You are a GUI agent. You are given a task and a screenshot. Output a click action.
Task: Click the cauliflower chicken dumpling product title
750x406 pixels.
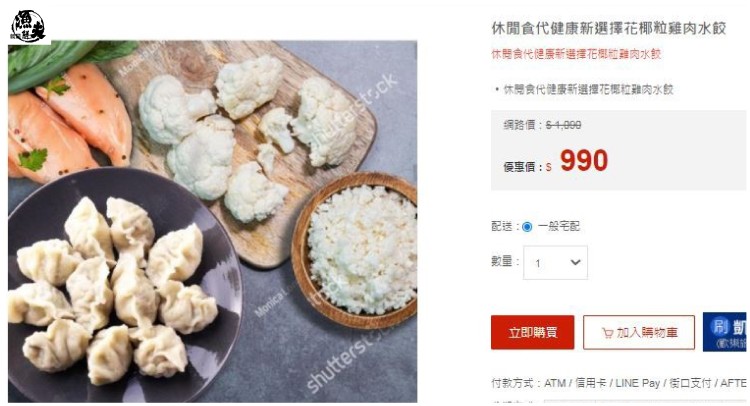click(x=609, y=28)
